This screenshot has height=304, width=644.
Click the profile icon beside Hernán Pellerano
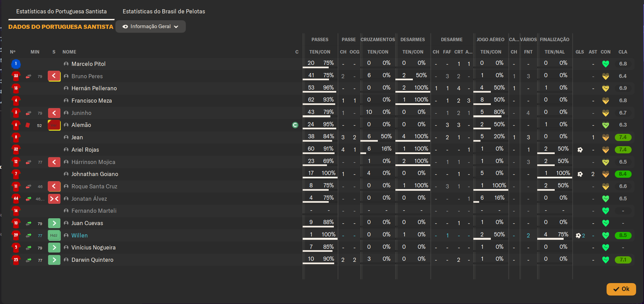coord(66,88)
